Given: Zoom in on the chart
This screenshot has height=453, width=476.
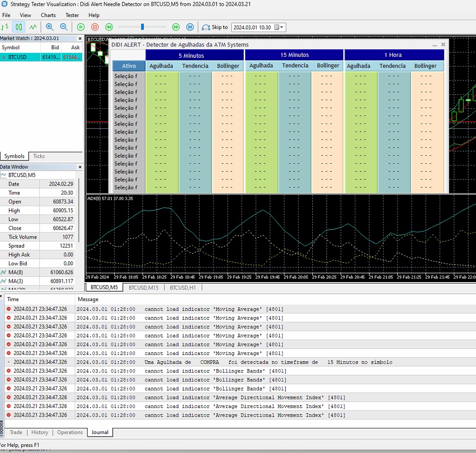Looking at the screenshot, I should pyautogui.click(x=50, y=27).
